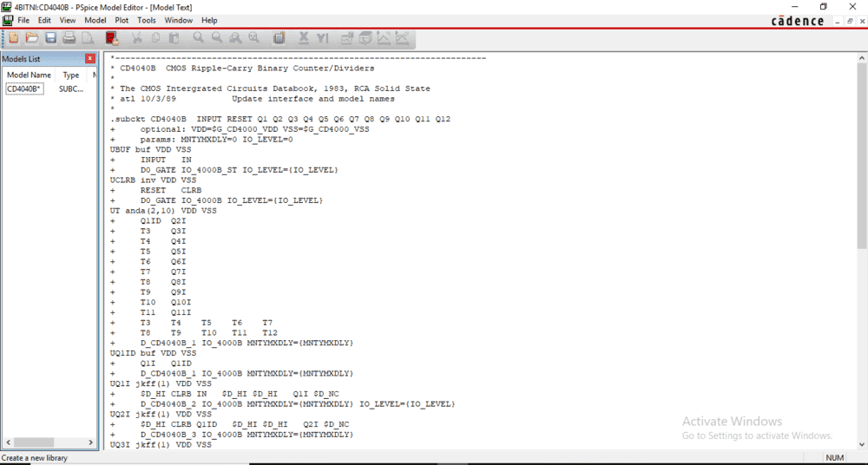Click the Cut scissors icon
The width and height of the screenshot is (868, 465).
click(137, 37)
